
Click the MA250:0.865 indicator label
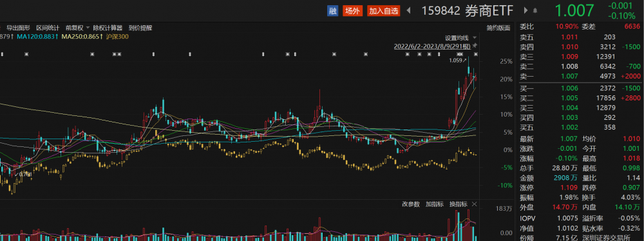pyautogui.click(x=82, y=37)
